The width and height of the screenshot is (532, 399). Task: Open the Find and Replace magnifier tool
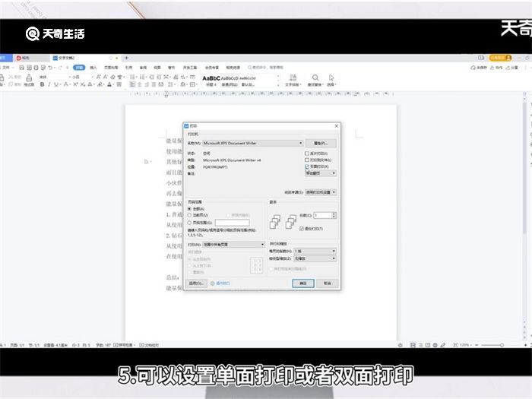coord(315,80)
